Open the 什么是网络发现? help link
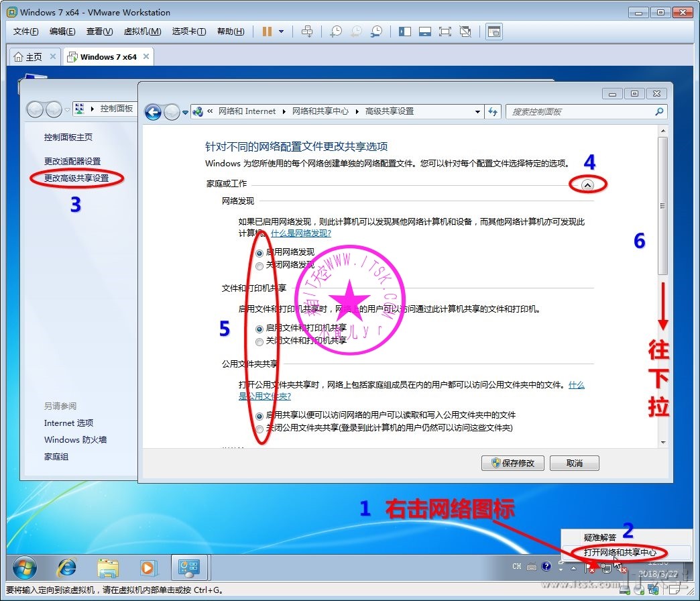The image size is (700, 601). tap(301, 233)
